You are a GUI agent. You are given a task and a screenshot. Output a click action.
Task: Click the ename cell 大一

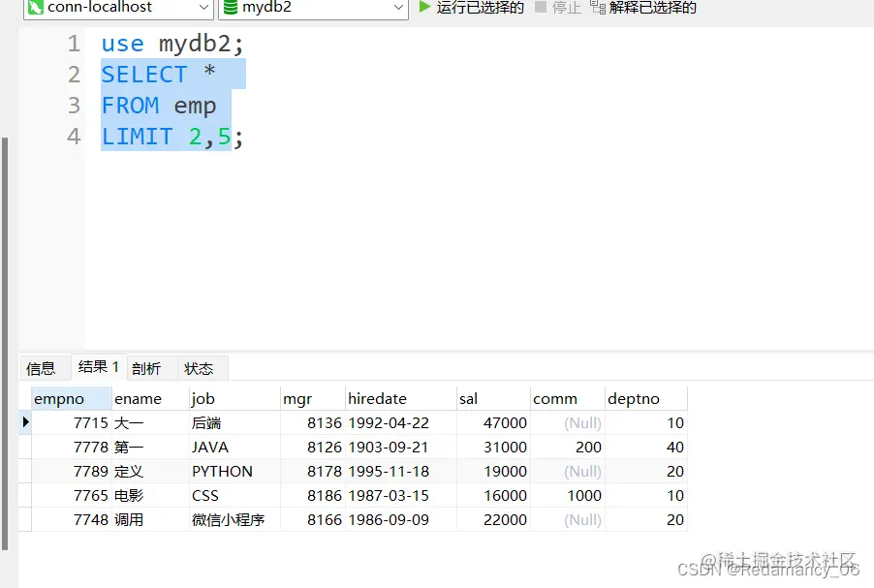(x=150, y=423)
